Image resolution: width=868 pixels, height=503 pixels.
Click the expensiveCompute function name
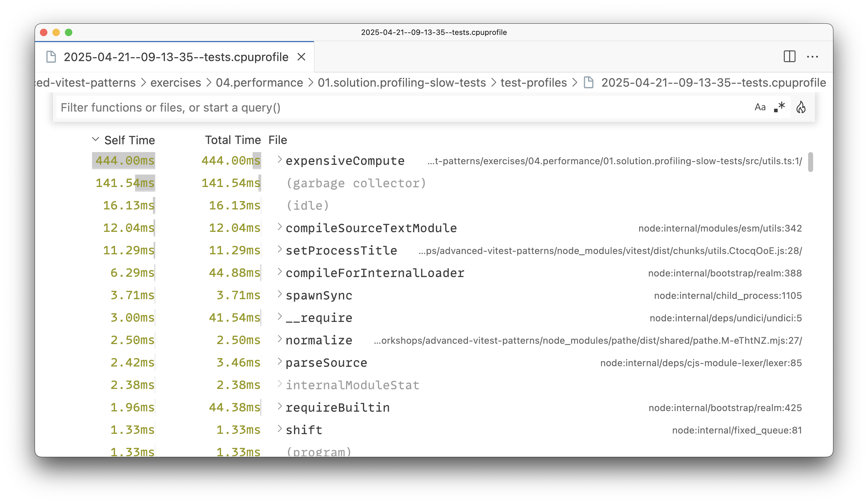click(x=345, y=161)
